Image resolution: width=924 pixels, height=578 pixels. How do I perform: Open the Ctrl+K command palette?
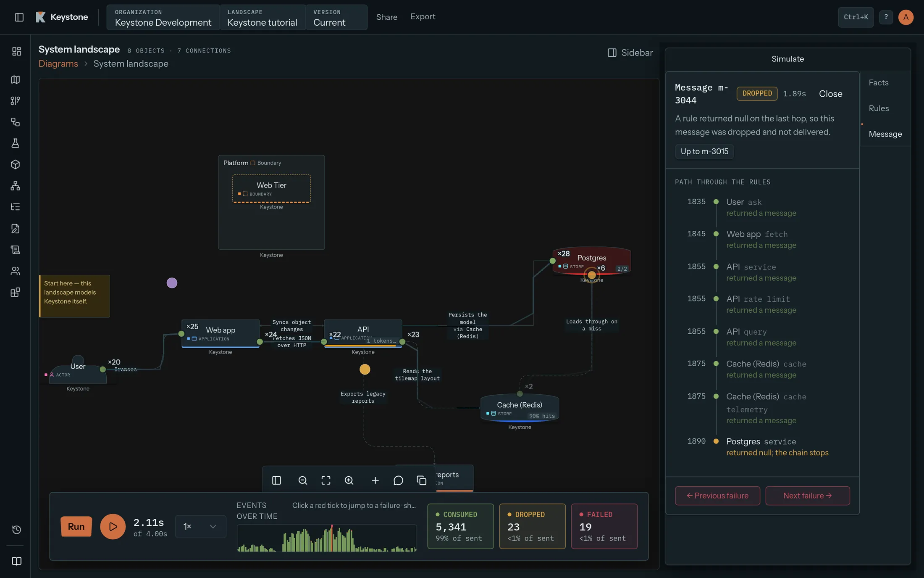click(x=856, y=17)
